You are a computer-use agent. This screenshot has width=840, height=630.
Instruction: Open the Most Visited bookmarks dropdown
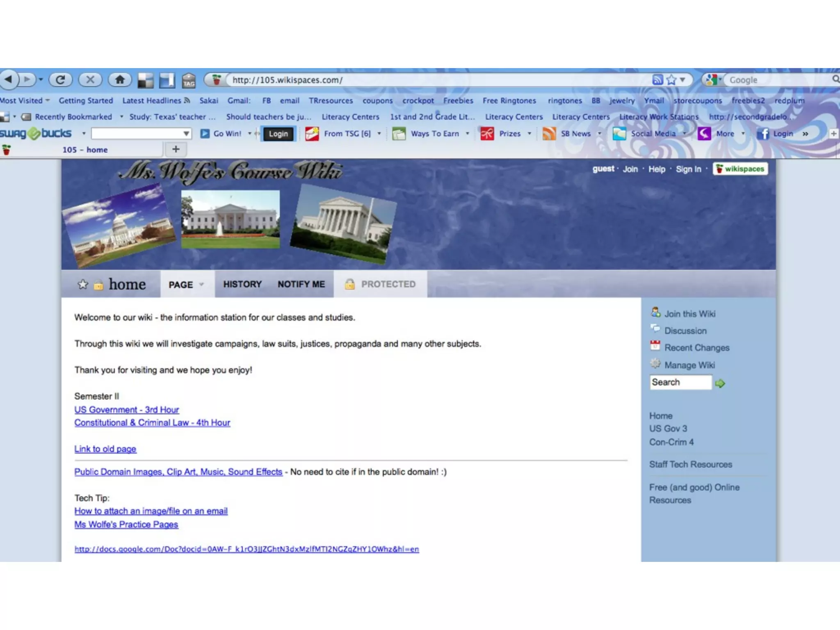pos(25,100)
